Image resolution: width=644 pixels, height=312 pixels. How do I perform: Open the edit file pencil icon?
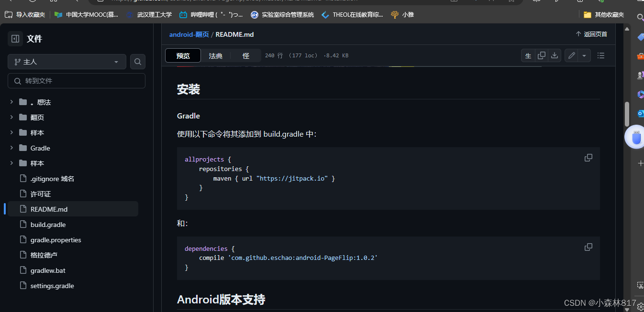pyautogui.click(x=570, y=55)
